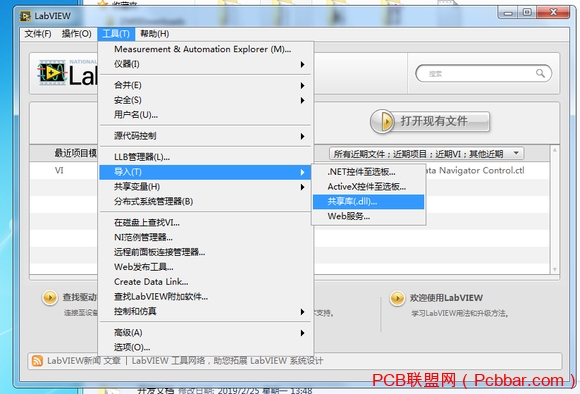Image resolution: width=580 pixels, height=394 pixels.
Task: Open 分布式系统管理器(B)
Action: tap(206, 202)
